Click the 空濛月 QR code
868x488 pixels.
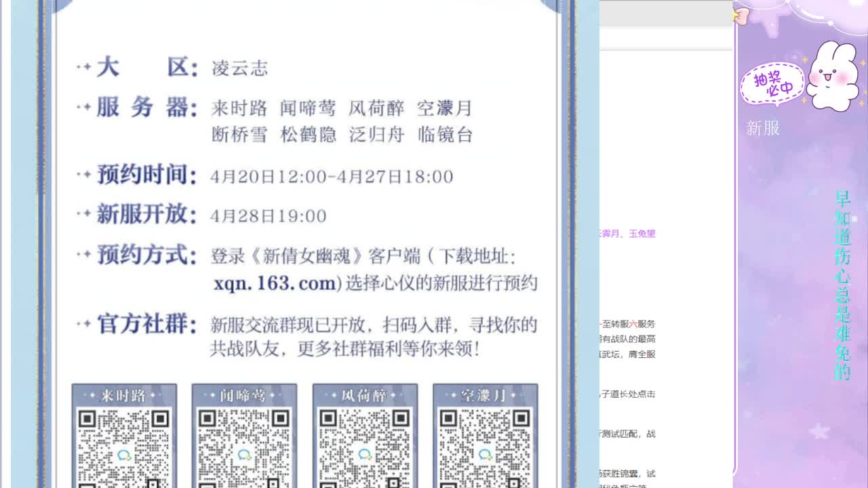coord(485,447)
